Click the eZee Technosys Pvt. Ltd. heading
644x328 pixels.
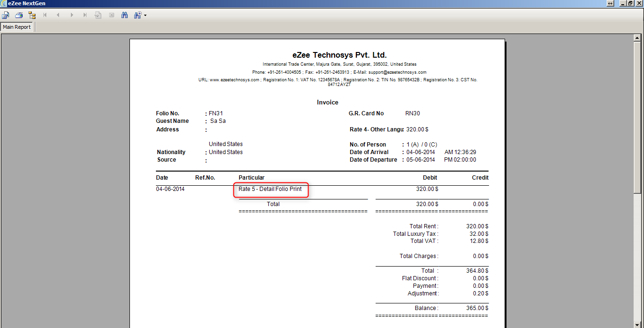(340, 55)
